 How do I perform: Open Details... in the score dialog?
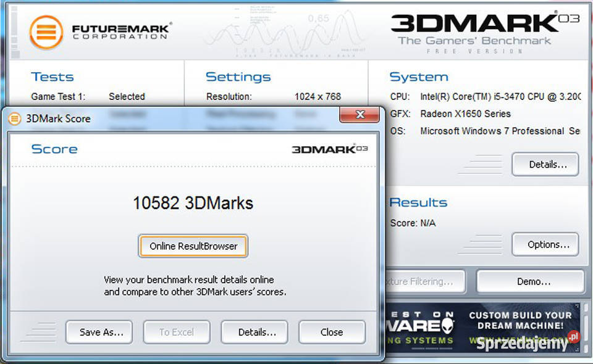coord(254,333)
